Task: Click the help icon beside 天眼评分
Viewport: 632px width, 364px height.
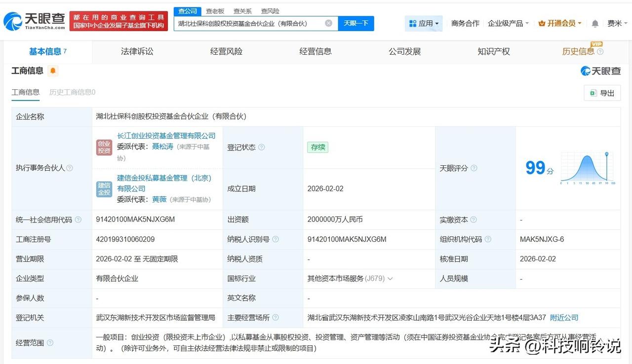Action: point(474,168)
